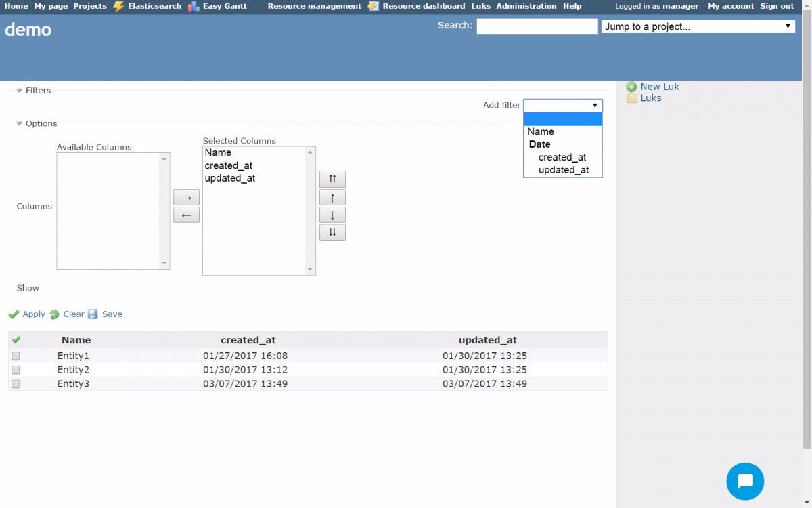Click the Sign out link
Image resolution: width=812 pixels, height=508 pixels.
[777, 6]
